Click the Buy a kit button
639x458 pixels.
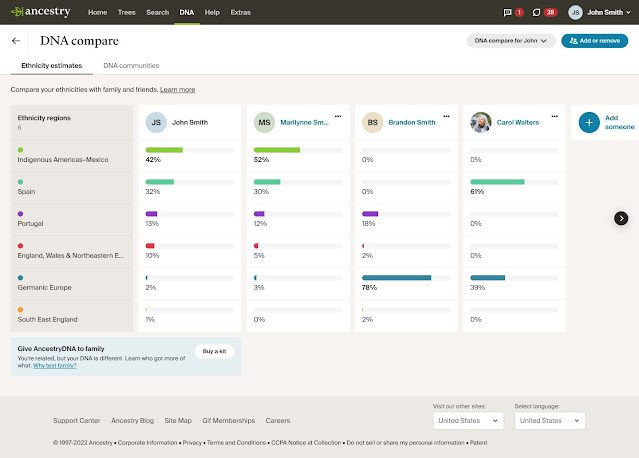[214, 351]
